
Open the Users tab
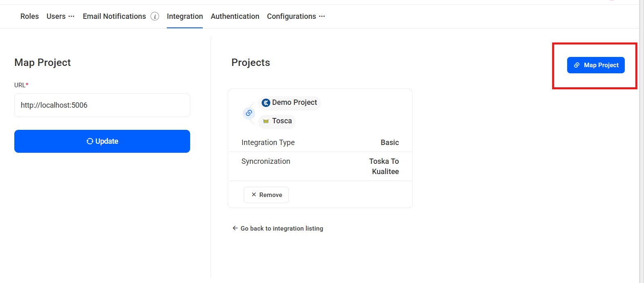(x=56, y=16)
